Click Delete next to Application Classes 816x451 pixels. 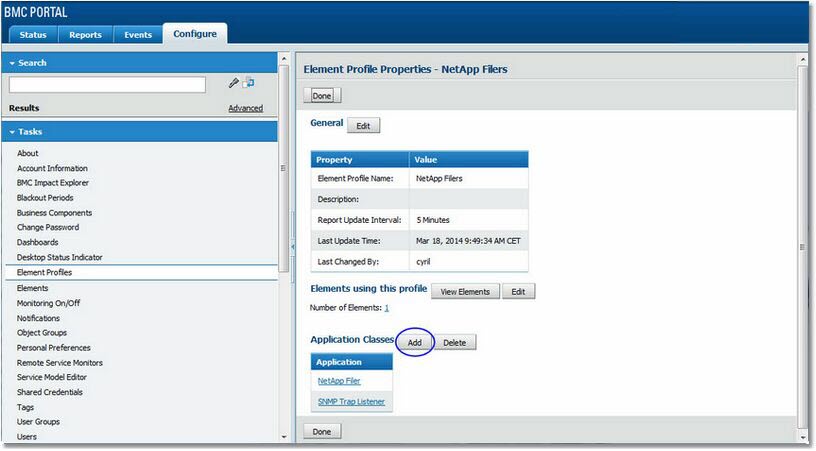coord(455,342)
